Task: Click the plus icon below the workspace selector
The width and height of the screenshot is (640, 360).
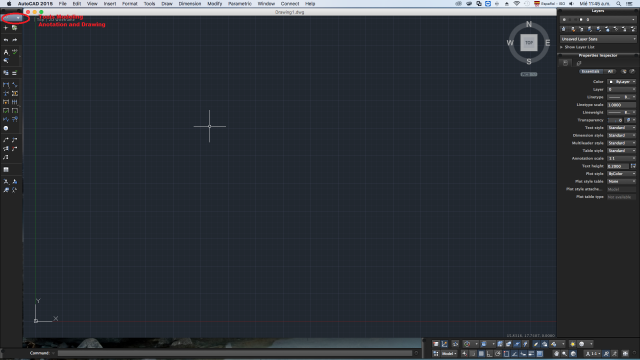Action: [x=6, y=28]
